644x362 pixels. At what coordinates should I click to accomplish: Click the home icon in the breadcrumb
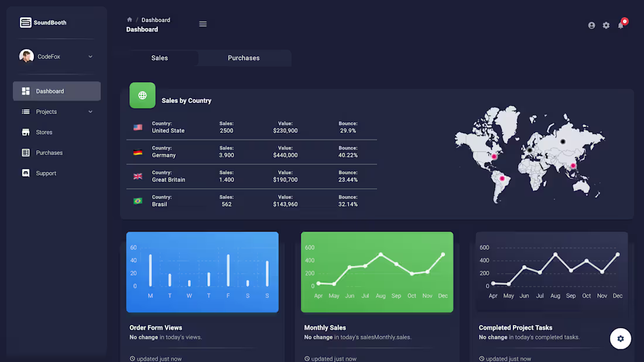(128, 19)
